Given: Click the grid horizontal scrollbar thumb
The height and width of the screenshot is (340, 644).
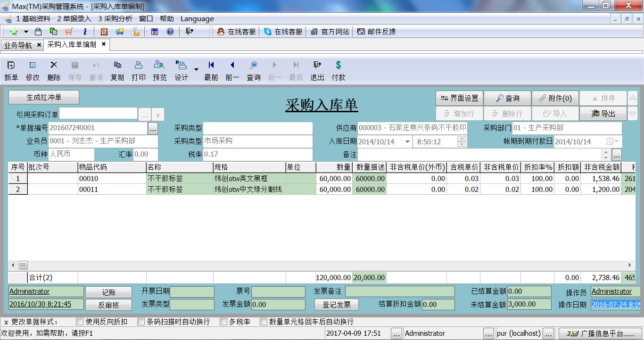Looking at the screenshot, I should click(23, 265).
